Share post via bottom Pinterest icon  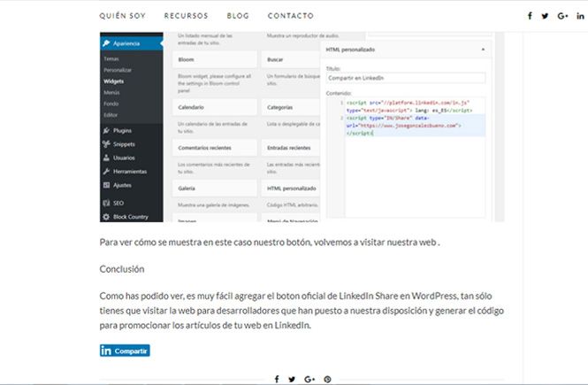point(327,379)
